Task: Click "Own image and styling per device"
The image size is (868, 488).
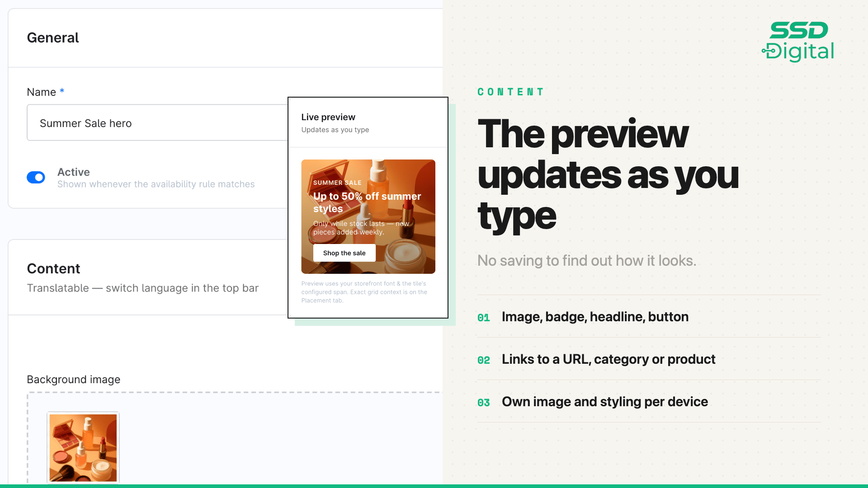Action: point(605,402)
